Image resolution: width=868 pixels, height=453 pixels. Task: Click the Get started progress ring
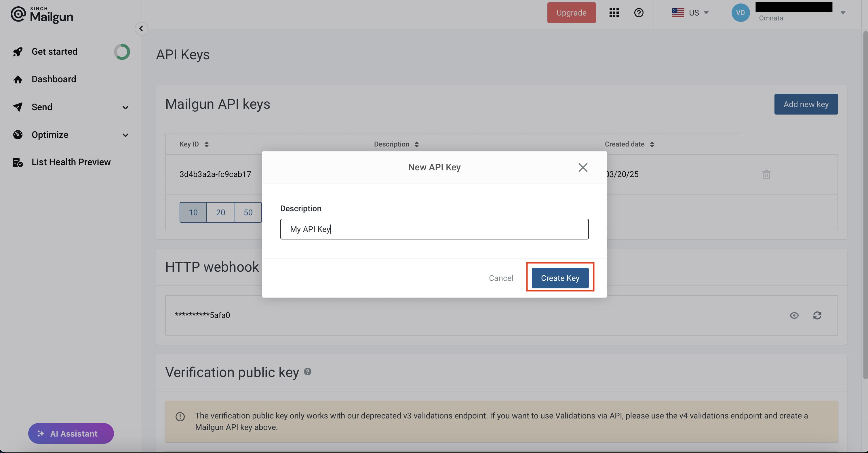[122, 52]
